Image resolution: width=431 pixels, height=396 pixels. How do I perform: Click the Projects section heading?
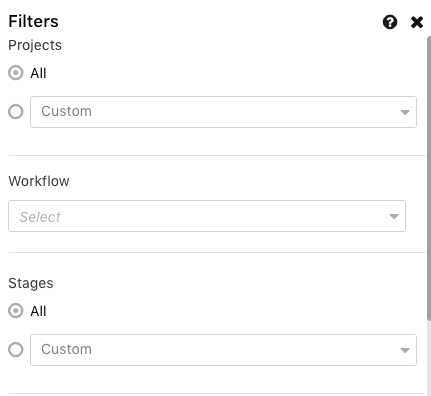[35, 45]
